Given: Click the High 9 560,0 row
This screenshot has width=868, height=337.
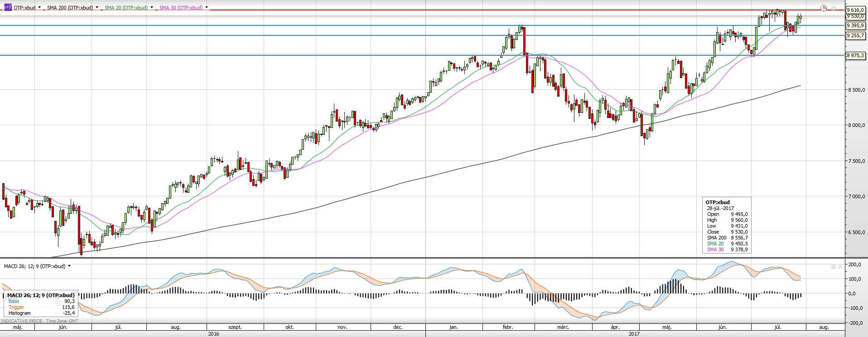Looking at the screenshot, I should coord(727,220).
